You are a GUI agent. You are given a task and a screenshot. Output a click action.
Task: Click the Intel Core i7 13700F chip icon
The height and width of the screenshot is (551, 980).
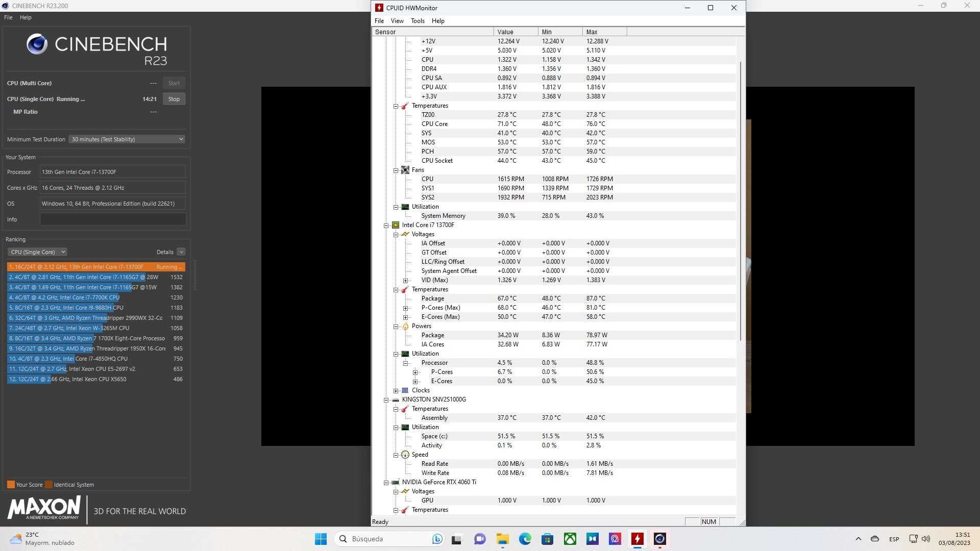click(396, 225)
